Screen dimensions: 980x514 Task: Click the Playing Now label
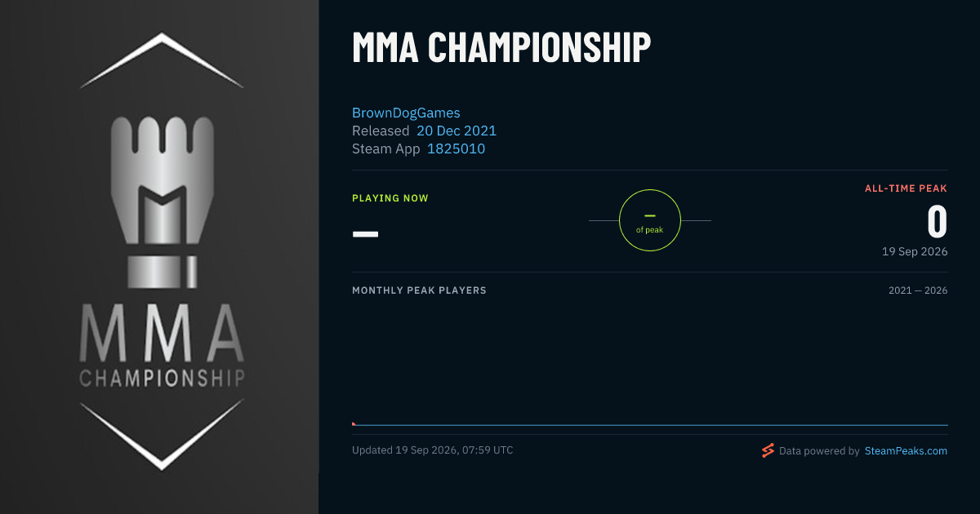pyautogui.click(x=390, y=198)
